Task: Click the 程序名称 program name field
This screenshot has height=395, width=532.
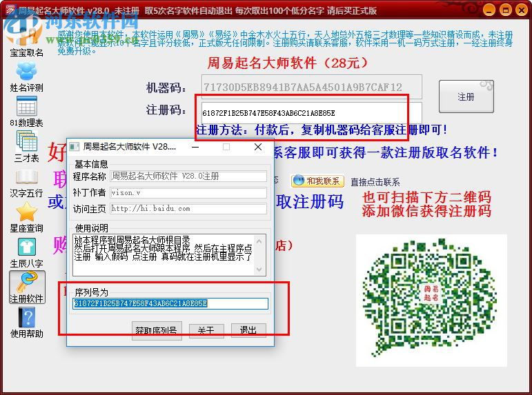Action: tap(188, 176)
